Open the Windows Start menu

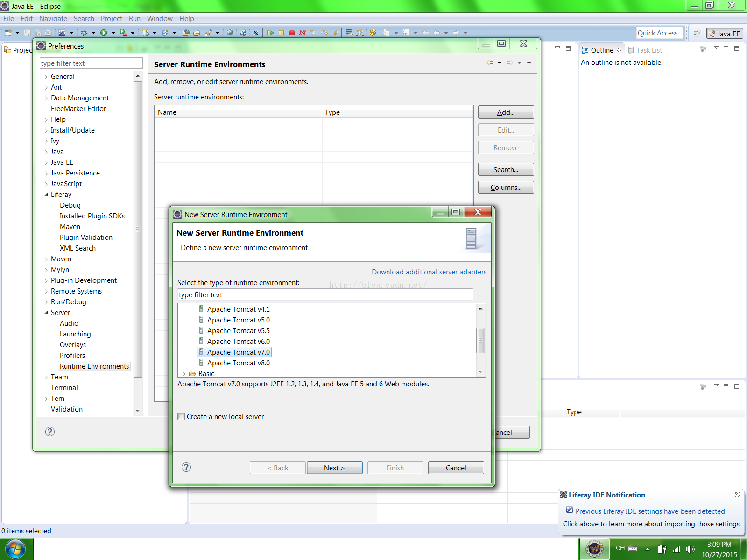click(15, 549)
